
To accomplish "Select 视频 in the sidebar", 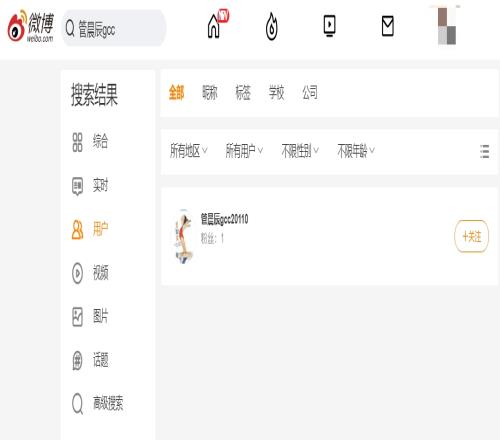I will [x=90, y=273].
